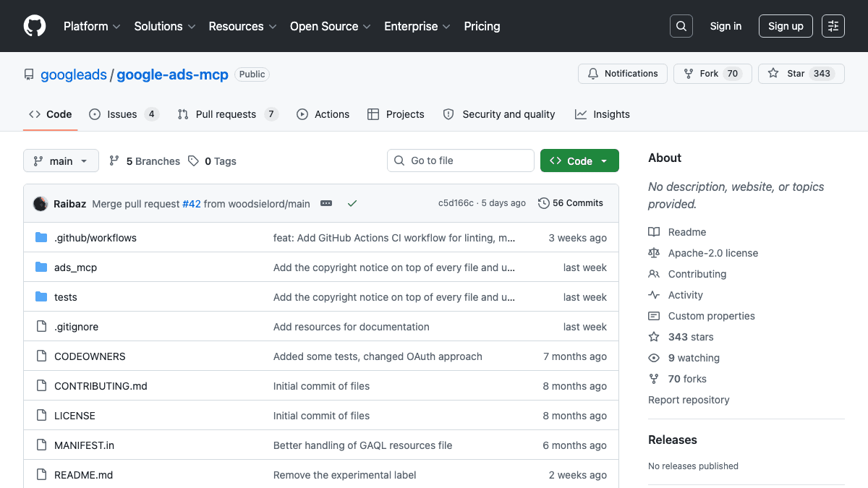Click the Apache-2.0 license scale icon
This screenshot has height=488, width=868.
(x=654, y=253)
